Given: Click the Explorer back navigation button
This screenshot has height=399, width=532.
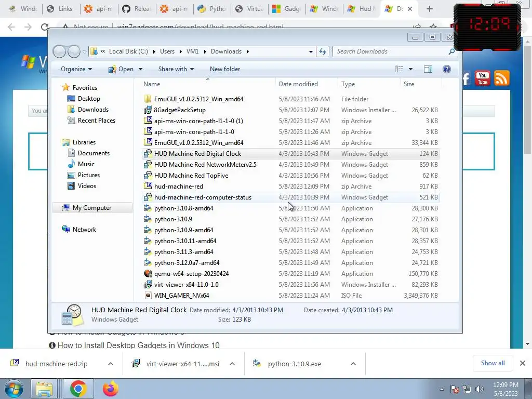Looking at the screenshot, I should tap(59, 51).
